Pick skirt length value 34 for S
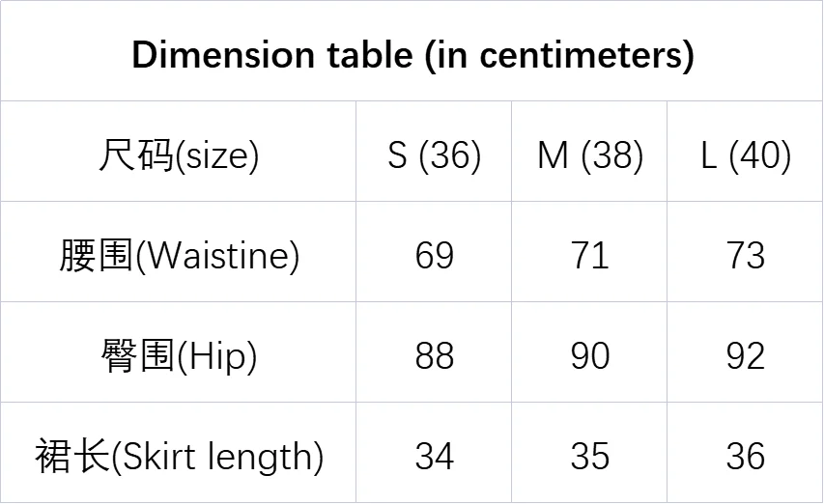 (x=434, y=456)
